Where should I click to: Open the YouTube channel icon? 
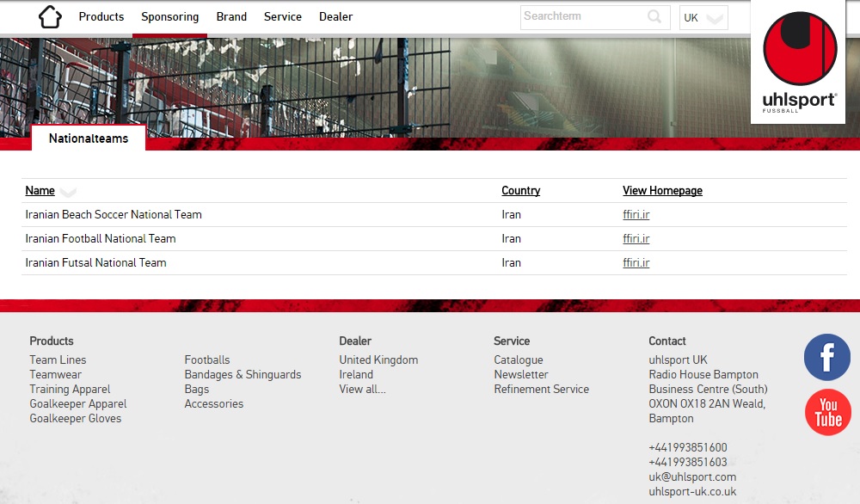pyautogui.click(x=827, y=413)
